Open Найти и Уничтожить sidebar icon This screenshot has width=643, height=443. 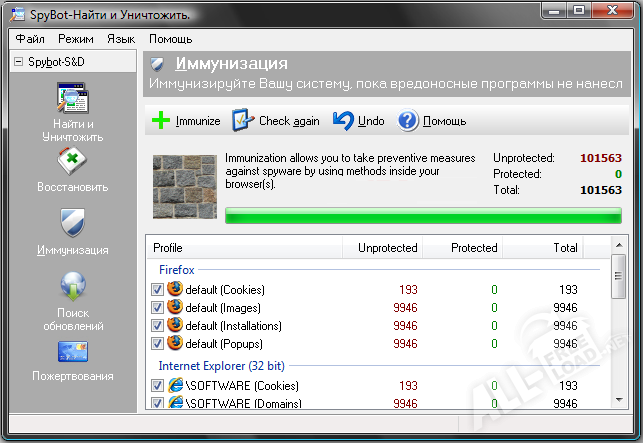[73, 101]
